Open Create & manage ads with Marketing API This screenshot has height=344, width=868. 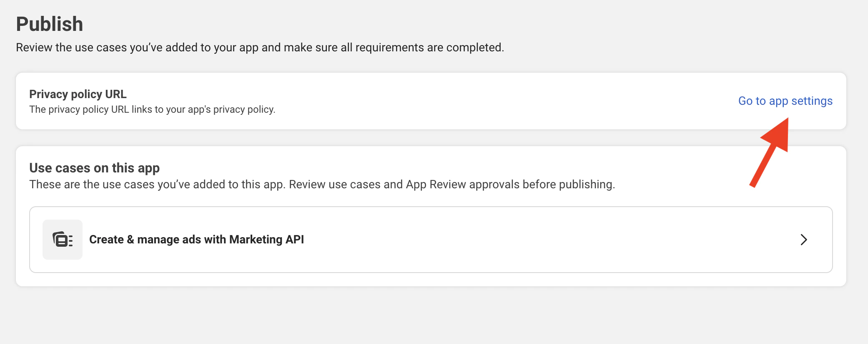pyautogui.click(x=431, y=240)
